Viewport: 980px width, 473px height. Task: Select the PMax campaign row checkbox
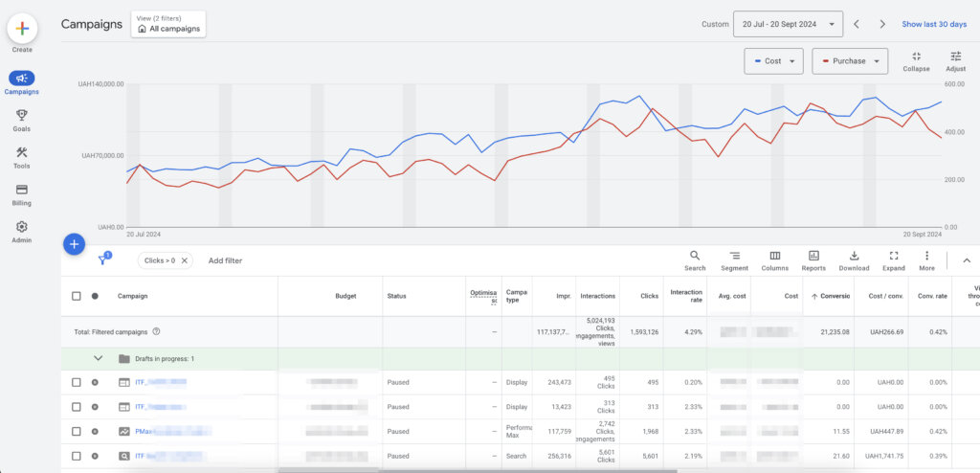(77, 432)
